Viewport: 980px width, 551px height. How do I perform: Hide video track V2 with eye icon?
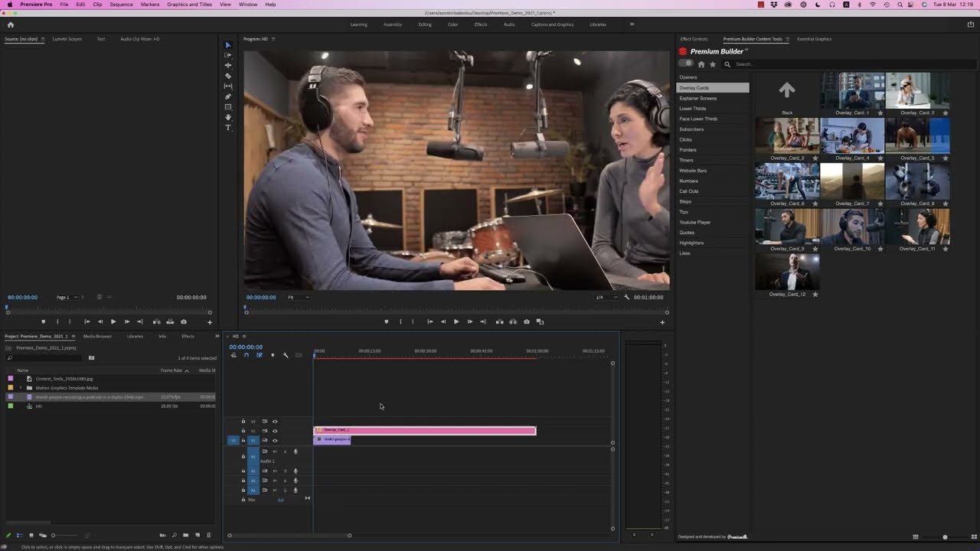coord(275,431)
